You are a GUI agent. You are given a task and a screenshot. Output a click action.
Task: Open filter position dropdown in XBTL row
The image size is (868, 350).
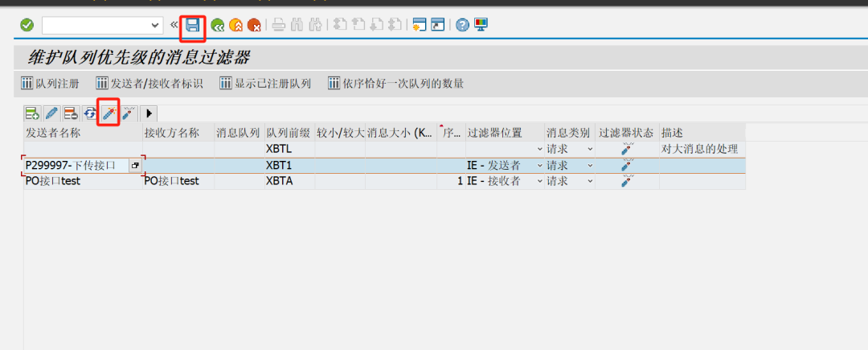(x=539, y=150)
